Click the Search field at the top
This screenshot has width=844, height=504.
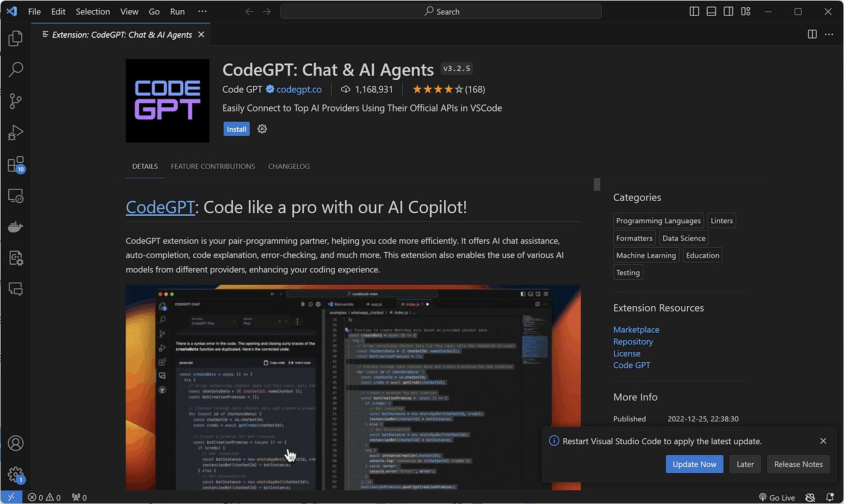coord(441,11)
